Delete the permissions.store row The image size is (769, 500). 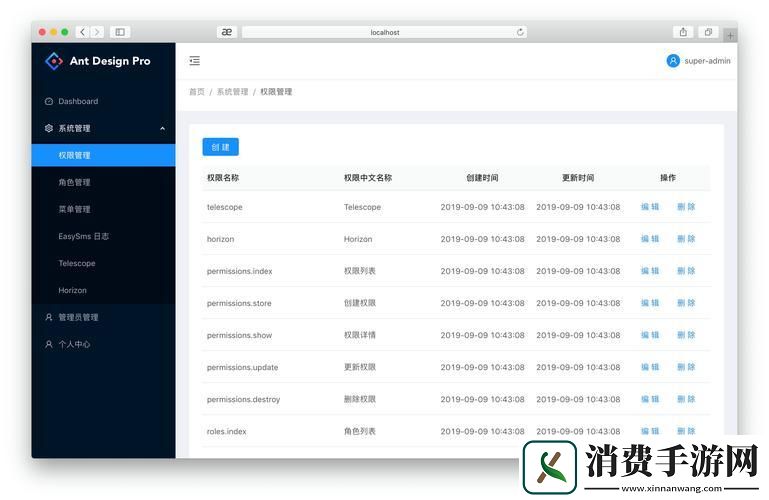(686, 303)
